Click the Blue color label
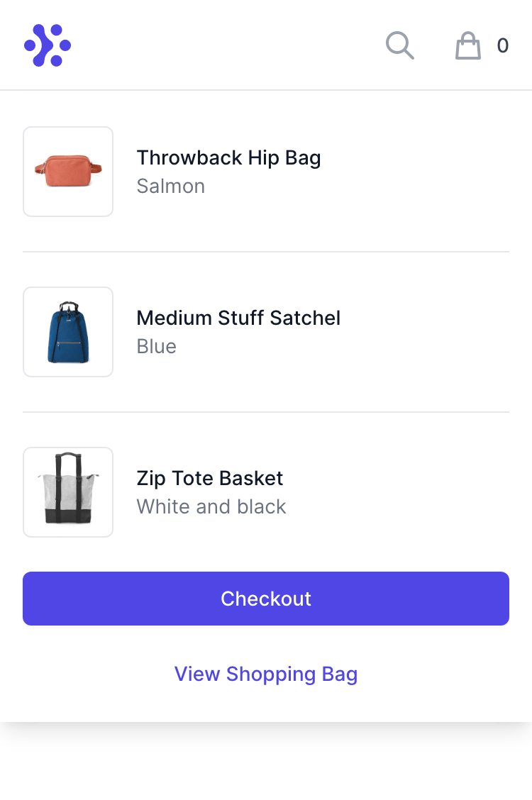Viewport: 532px width, 800px height. click(157, 346)
